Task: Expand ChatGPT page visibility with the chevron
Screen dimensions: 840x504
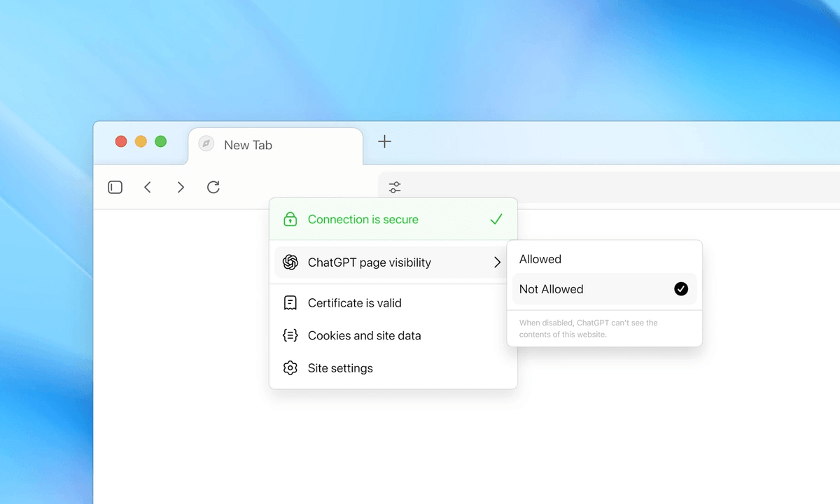Action: [497, 262]
